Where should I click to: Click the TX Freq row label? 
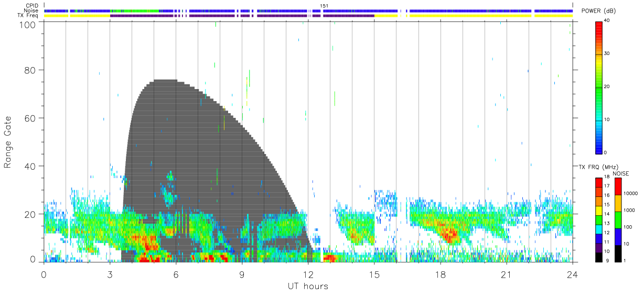click(x=29, y=16)
